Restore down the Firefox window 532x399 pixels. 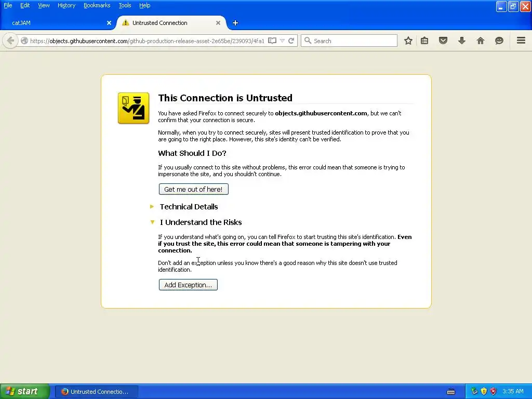pos(513,6)
